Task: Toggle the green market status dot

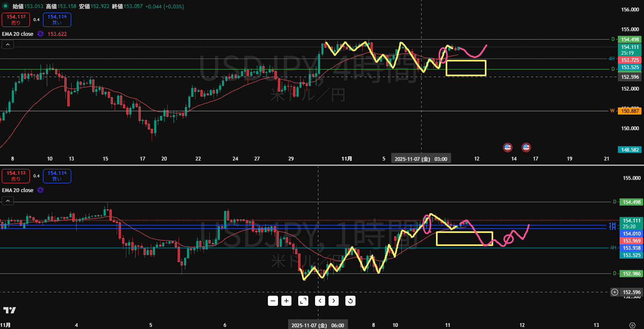Action: coord(5,6)
